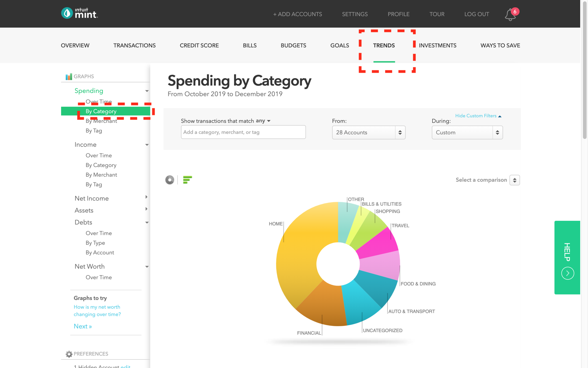Collapse the Debts section arrow
The width and height of the screenshot is (588, 368).
point(147,222)
